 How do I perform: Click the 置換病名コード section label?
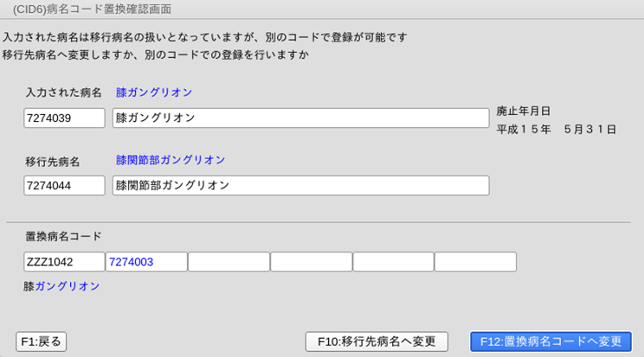(x=63, y=236)
